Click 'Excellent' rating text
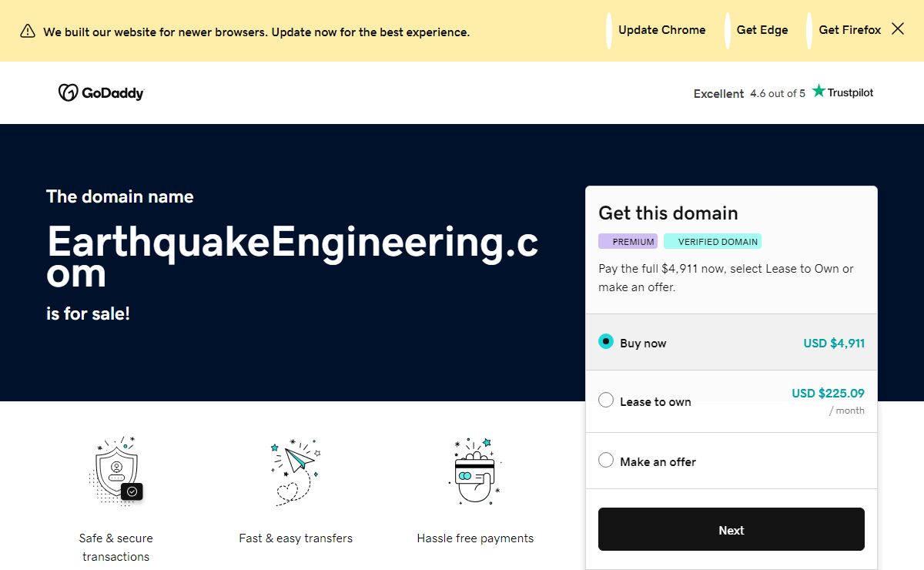Viewport: 924px width, 570px height. pyautogui.click(x=718, y=94)
